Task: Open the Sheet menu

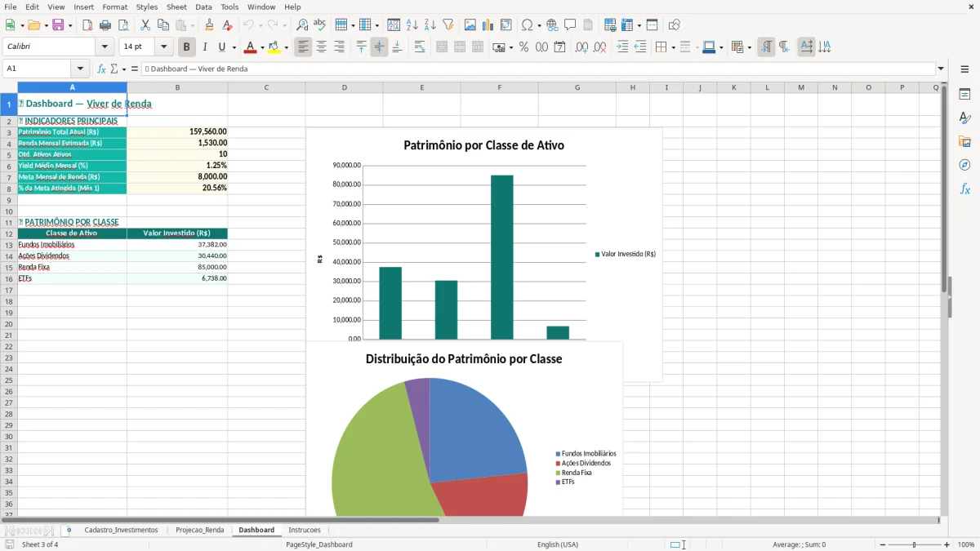Action: 176,7
